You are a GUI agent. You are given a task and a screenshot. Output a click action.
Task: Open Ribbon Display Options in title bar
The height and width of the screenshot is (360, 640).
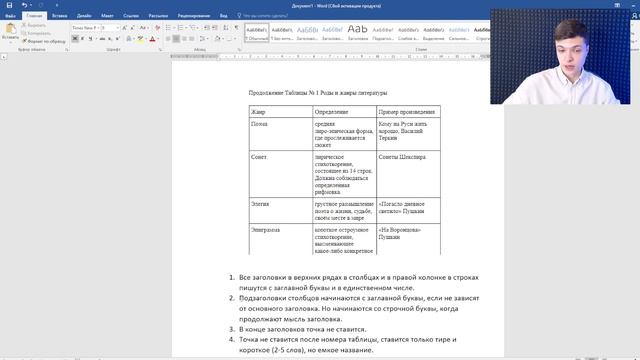617,5
